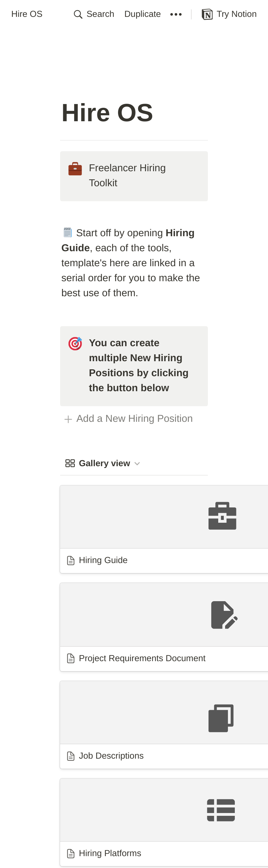268x868 pixels.
Task: Open the Hiring Platforms page title
Action: tap(110, 854)
